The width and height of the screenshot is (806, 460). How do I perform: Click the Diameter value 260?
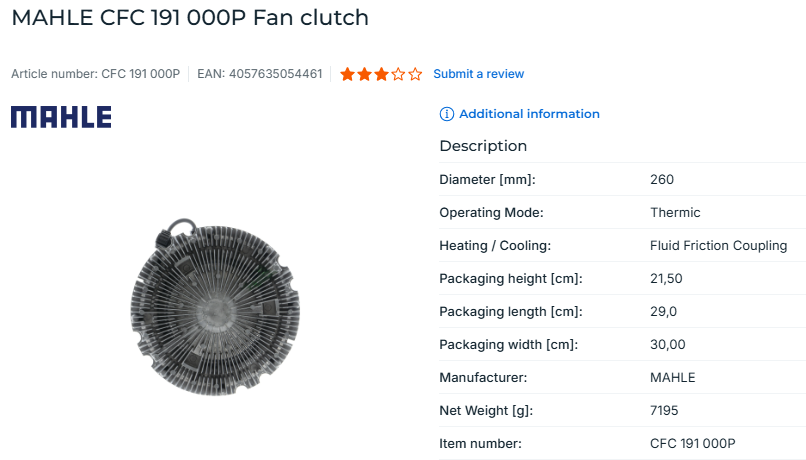(x=662, y=180)
